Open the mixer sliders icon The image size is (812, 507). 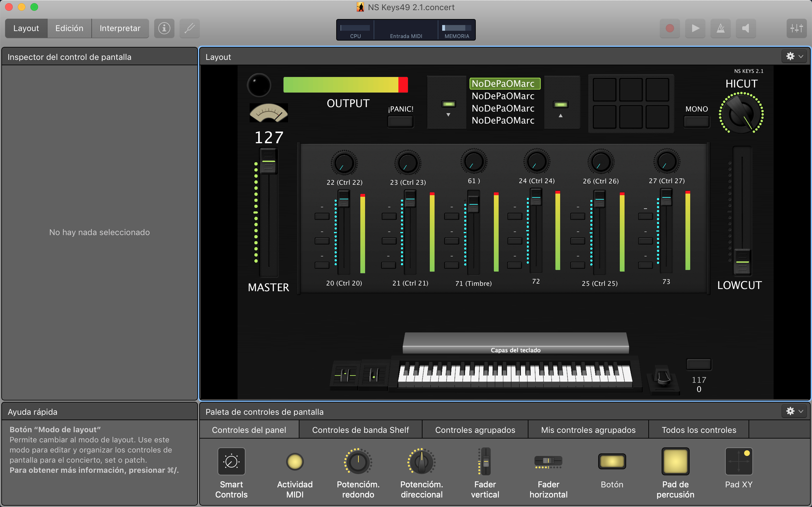[x=796, y=28]
